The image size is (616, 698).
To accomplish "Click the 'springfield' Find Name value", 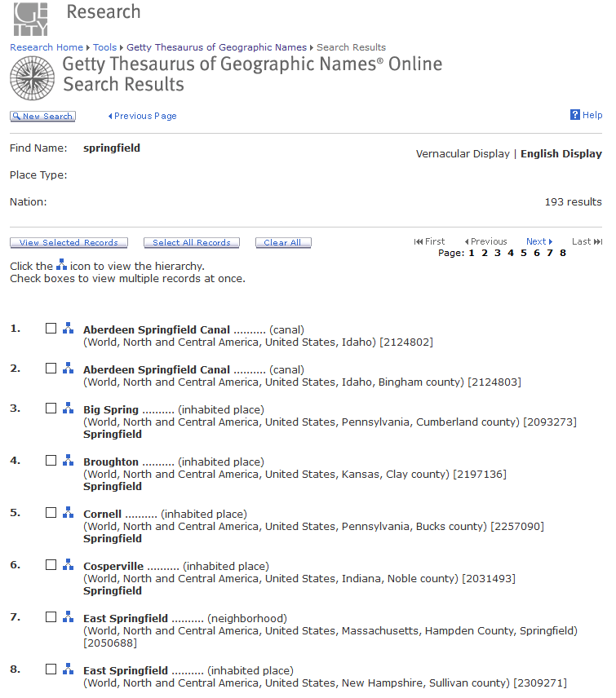I will pos(112,148).
